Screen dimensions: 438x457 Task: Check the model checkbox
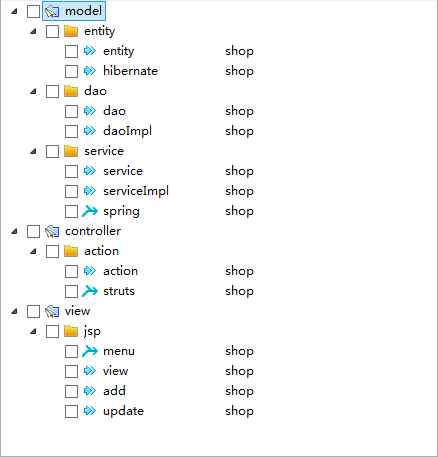click(33, 11)
